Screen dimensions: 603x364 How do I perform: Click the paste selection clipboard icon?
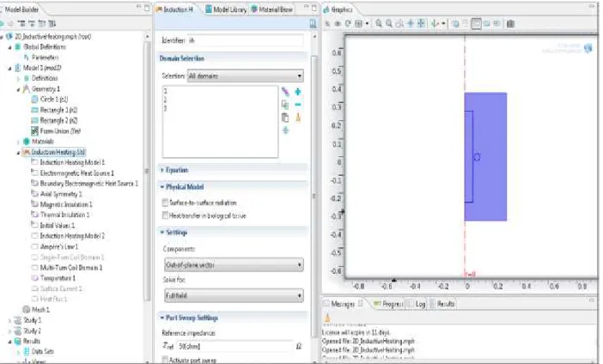tap(285, 118)
